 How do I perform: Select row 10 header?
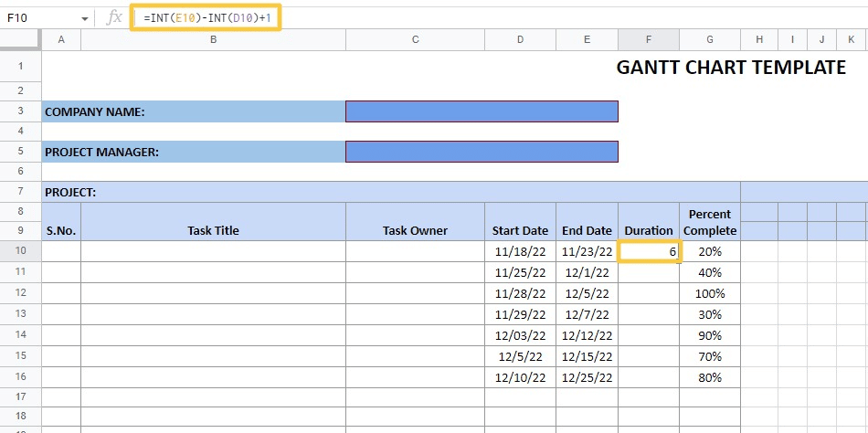click(x=20, y=250)
